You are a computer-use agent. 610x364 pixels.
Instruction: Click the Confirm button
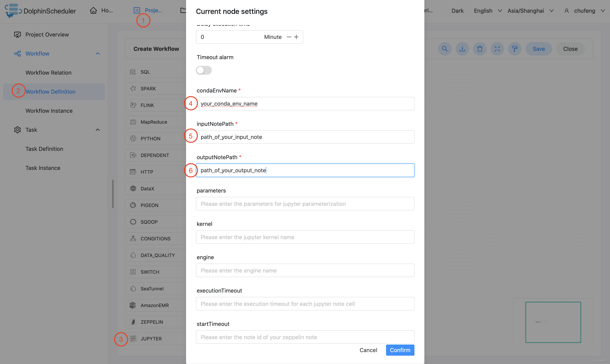click(x=400, y=350)
